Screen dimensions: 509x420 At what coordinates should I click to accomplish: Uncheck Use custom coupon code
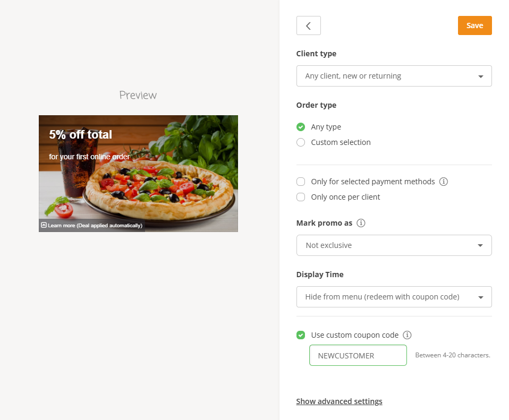pos(301,335)
